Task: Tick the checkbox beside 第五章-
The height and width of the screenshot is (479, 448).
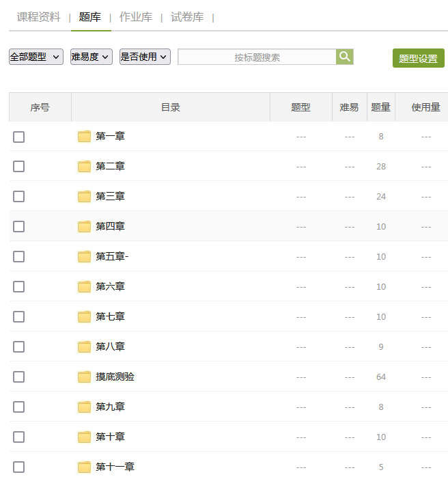Action: (x=18, y=256)
